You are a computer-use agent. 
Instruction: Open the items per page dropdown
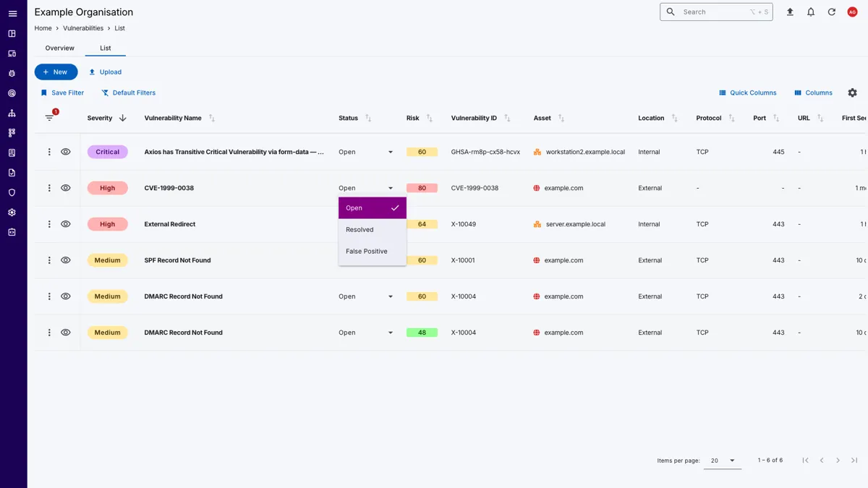click(722, 461)
